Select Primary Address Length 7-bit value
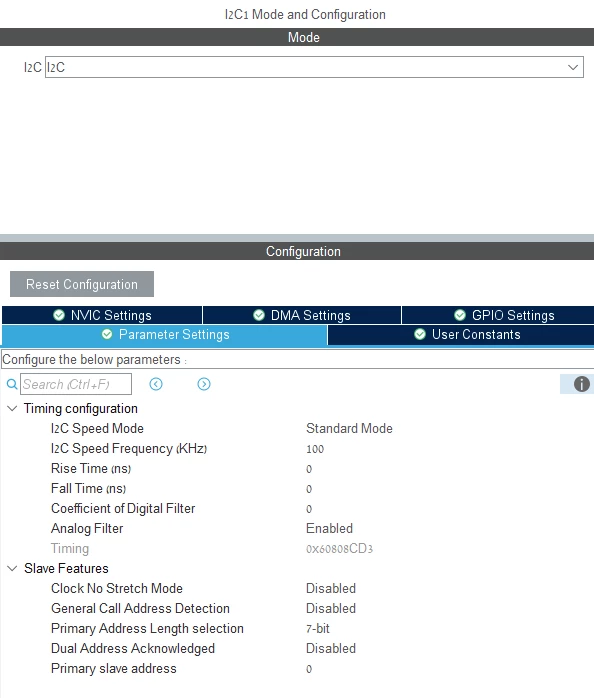 coord(318,629)
